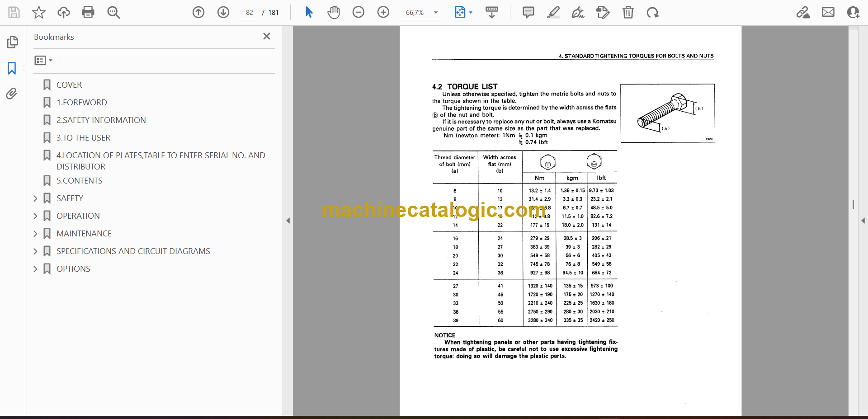The image size is (868, 419).
Task: Collapse the left navigation pane arrow
Action: [288, 221]
